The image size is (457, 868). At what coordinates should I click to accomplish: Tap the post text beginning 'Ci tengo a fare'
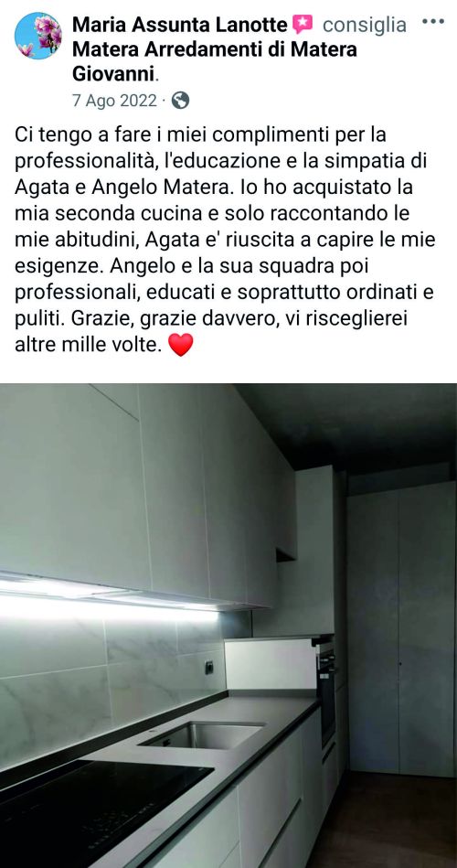click(225, 239)
